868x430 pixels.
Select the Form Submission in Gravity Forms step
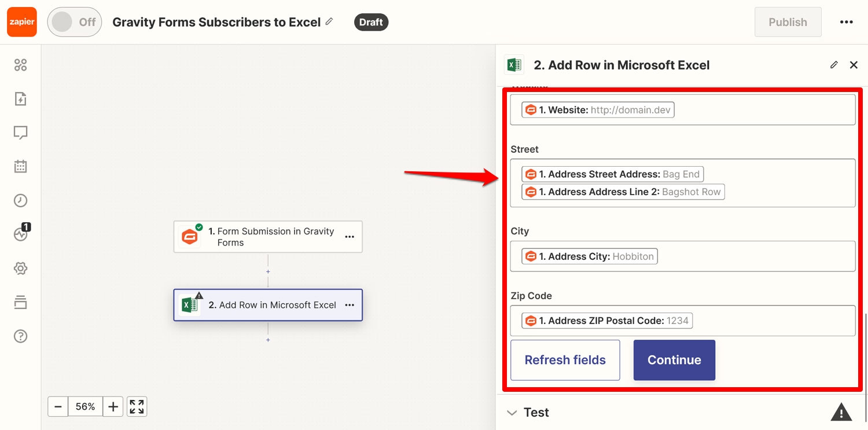tap(268, 237)
